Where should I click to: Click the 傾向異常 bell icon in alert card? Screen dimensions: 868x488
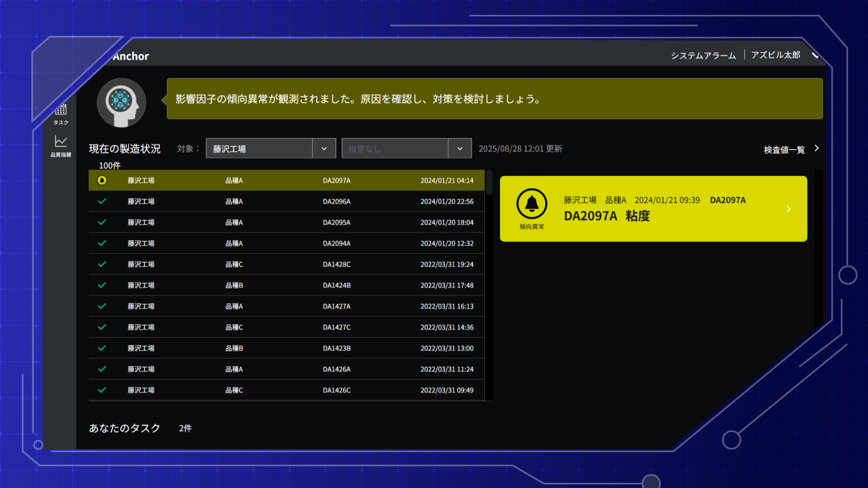click(x=532, y=204)
